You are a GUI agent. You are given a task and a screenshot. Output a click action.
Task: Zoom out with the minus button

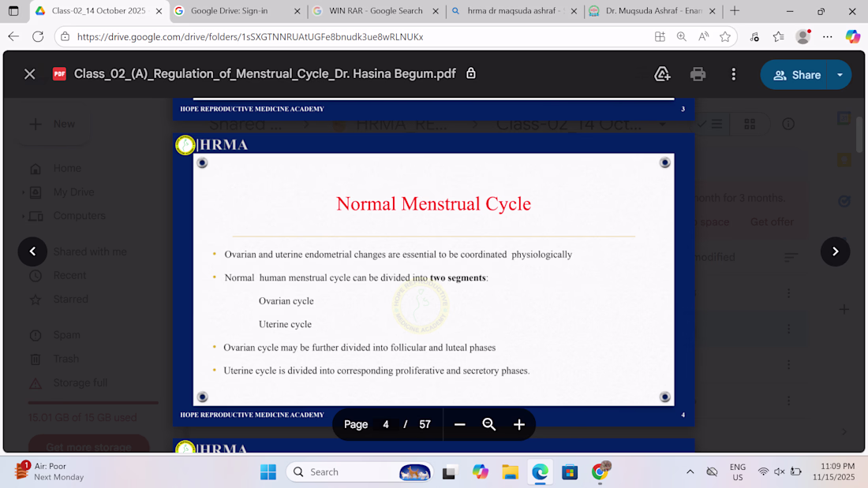459,424
